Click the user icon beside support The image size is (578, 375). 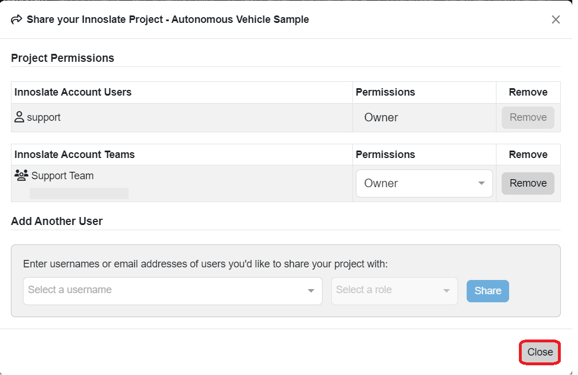tap(19, 117)
